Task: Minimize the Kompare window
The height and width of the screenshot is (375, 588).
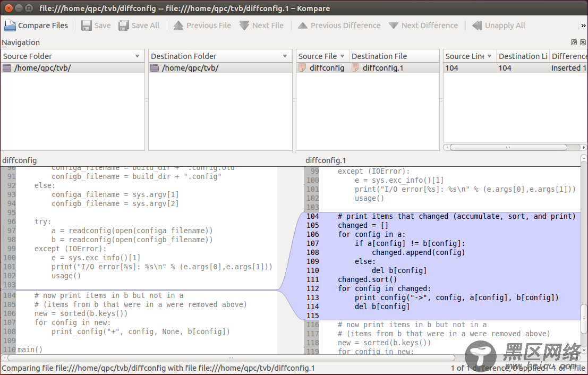Action: pyautogui.click(x=19, y=8)
